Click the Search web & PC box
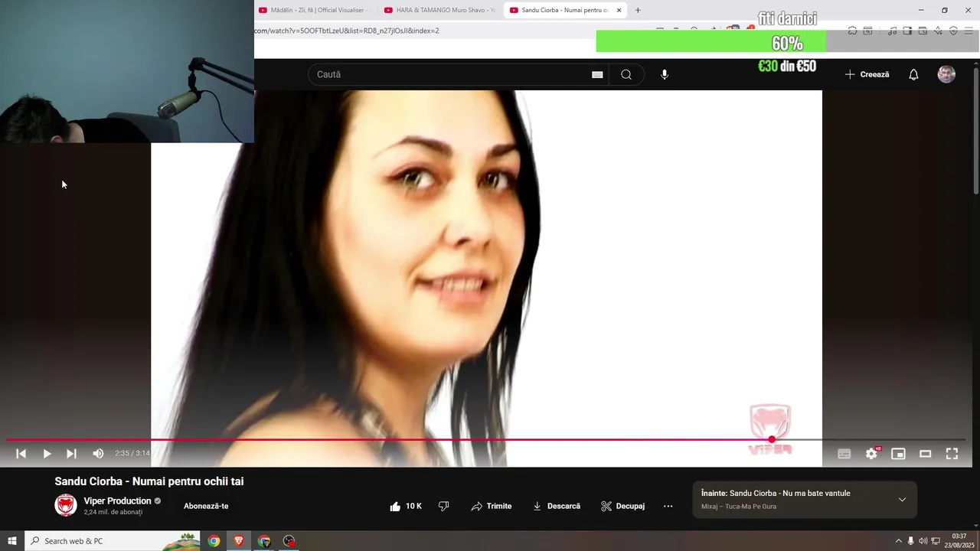 pos(113,541)
